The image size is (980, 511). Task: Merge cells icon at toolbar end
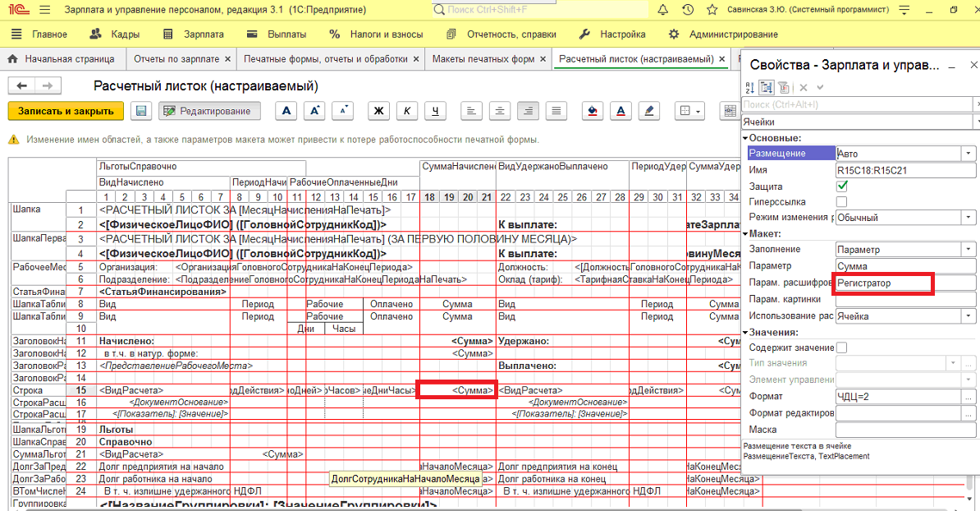pyautogui.click(x=730, y=112)
